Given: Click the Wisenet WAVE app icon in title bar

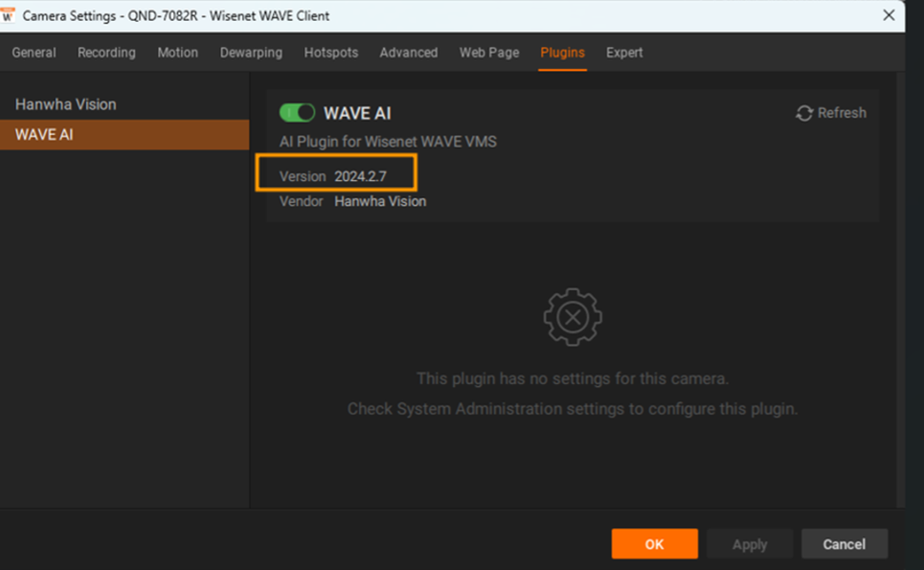Looking at the screenshot, I should [8, 15].
